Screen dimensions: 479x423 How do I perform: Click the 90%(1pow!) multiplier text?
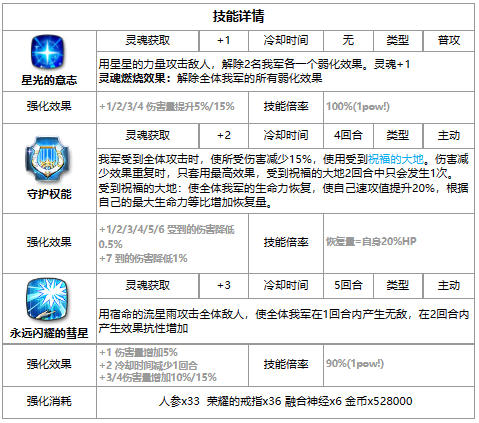(x=355, y=363)
